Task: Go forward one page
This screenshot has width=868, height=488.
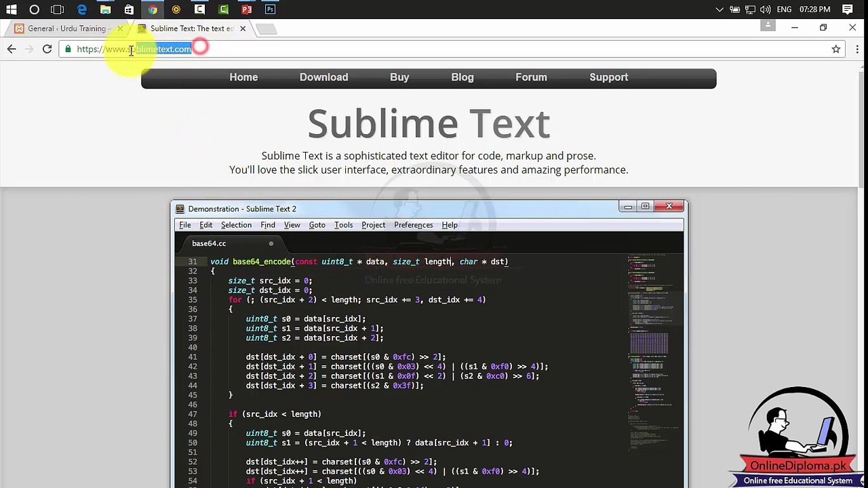Action: 29,49
